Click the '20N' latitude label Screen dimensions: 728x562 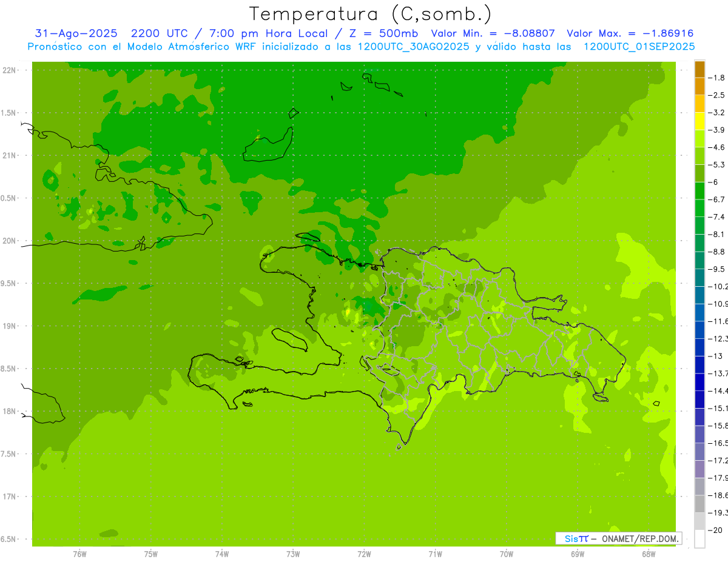point(9,241)
